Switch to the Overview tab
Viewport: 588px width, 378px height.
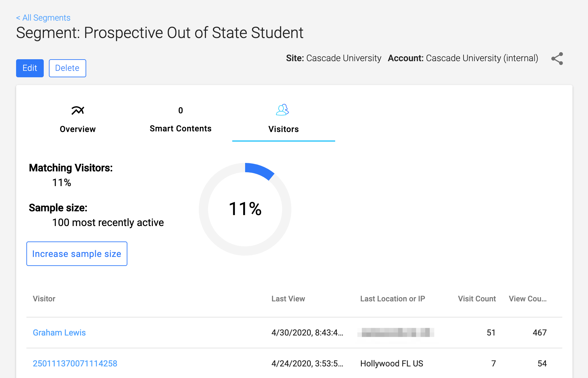pyautogui.click(x=78, y=129)
